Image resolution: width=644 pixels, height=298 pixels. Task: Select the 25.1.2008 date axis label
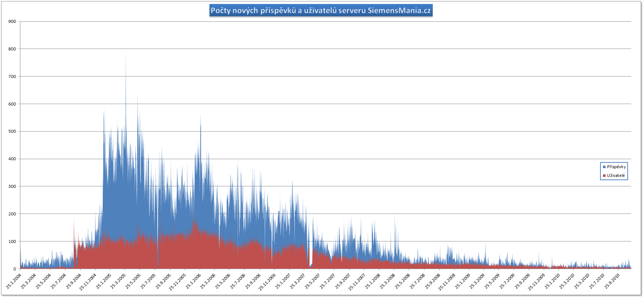[x=372, y=281]
